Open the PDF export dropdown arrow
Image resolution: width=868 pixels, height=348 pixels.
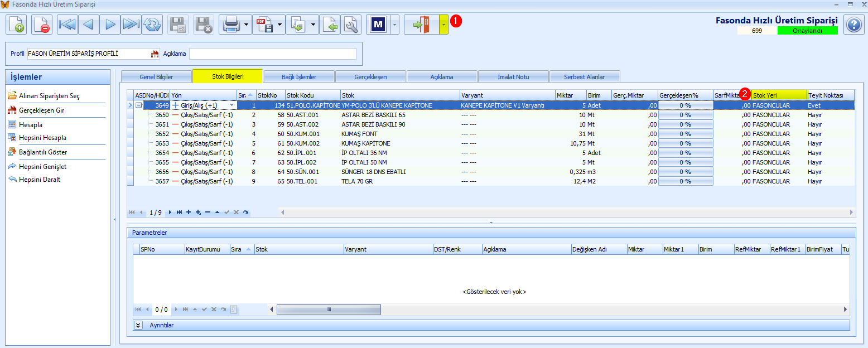coord(280,25)
